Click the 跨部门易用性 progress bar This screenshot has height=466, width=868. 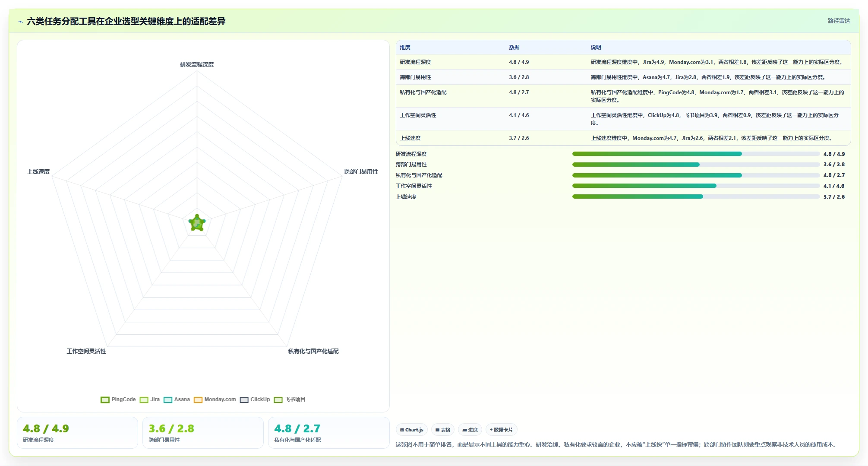click(696, 165)
